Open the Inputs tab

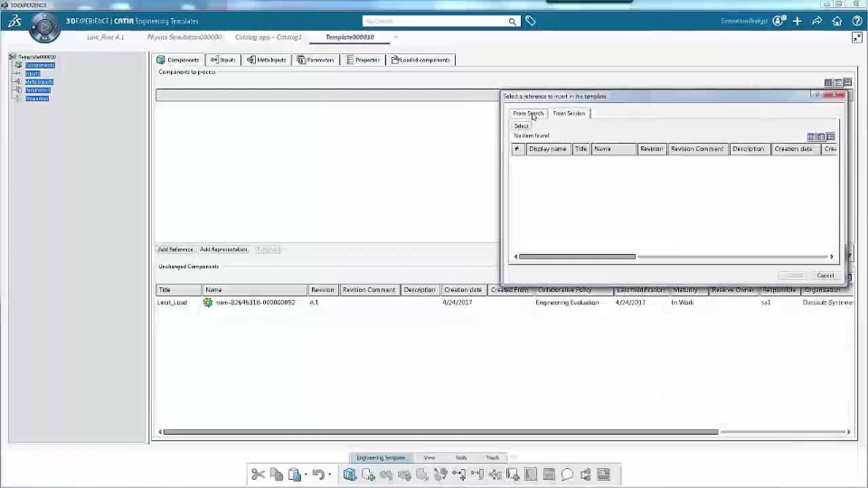click(x=223, y=60)
